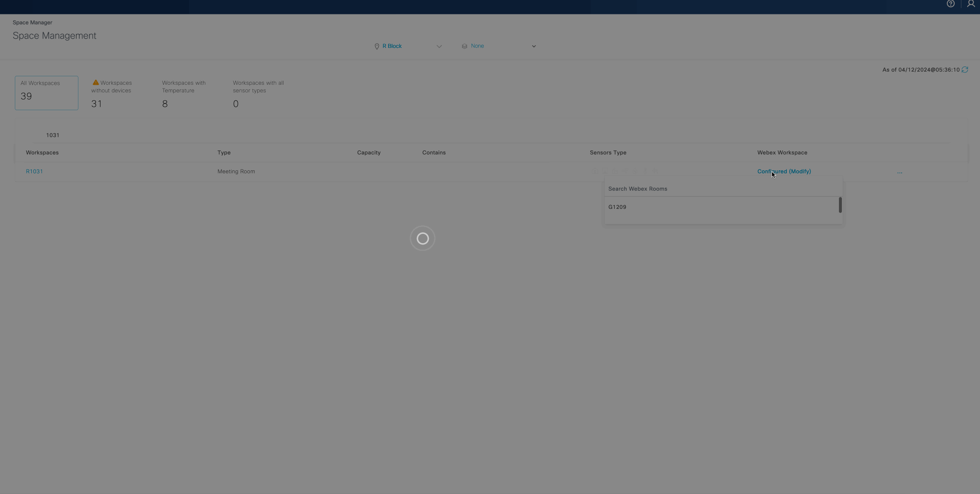Expand the R Block location dropdown

pos(439,46)
